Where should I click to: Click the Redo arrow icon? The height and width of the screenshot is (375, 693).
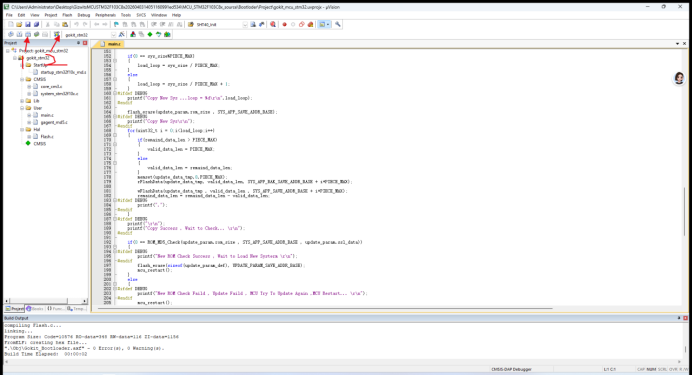(x=85, y=25)
